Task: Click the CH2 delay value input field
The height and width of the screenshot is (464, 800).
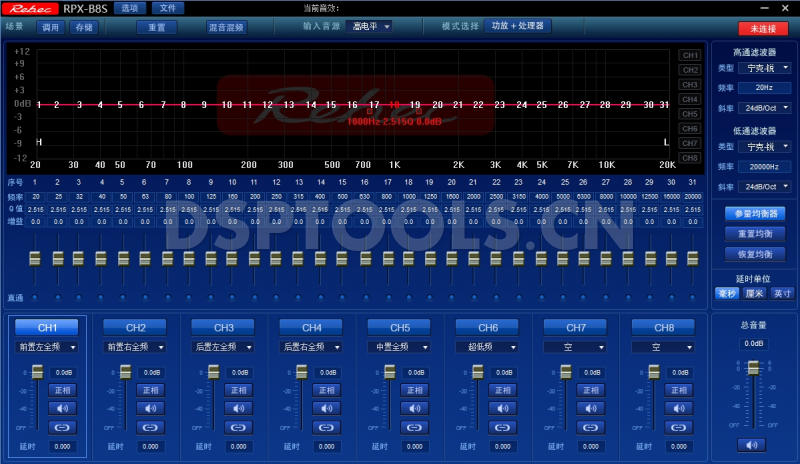Action: point(151,446)
